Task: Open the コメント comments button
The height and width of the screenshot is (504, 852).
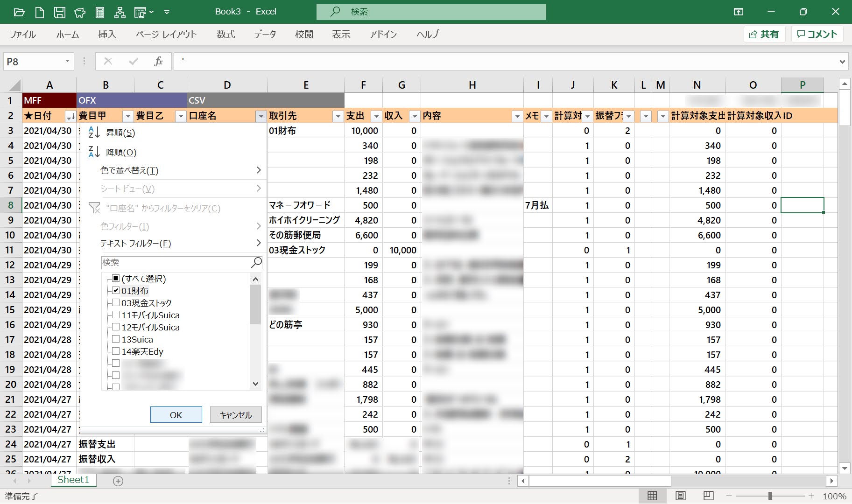Action: (x=817, y=34)
